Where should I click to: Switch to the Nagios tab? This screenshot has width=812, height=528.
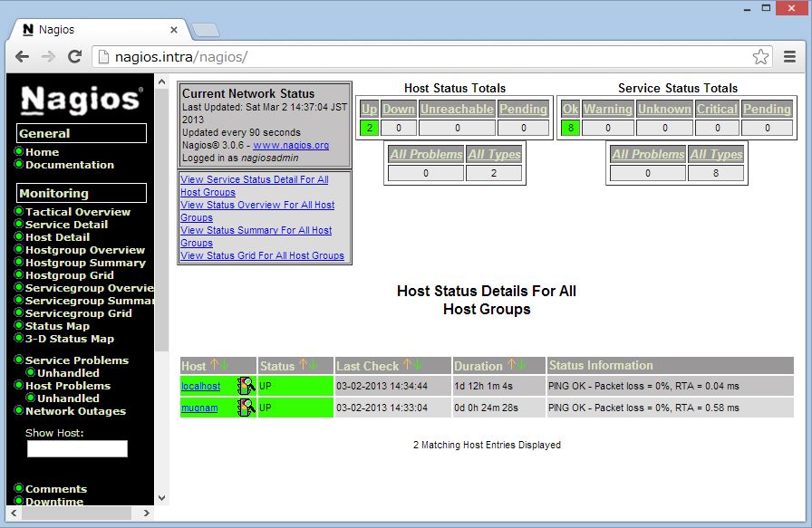[x=99, y=30]
